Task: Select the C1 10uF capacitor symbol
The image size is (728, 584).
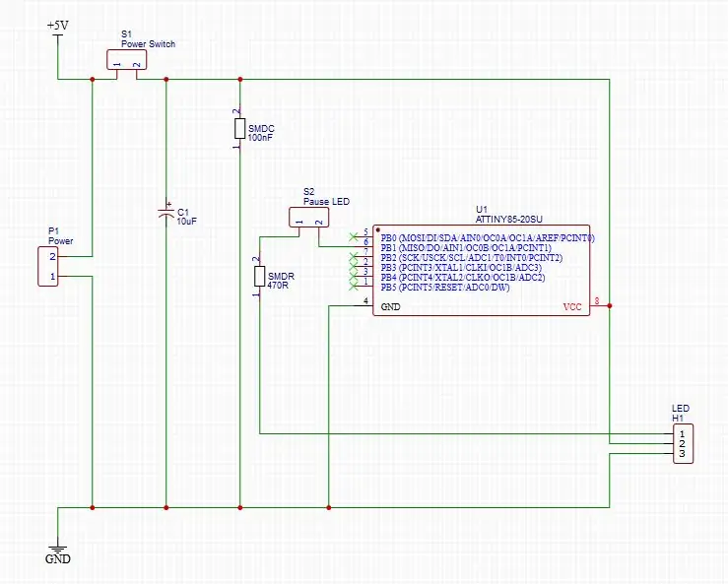Action: (166, 214)
